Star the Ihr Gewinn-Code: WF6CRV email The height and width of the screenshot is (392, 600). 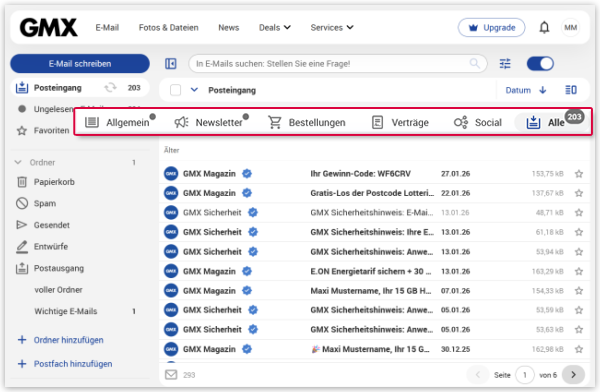[x=579, y=174]
